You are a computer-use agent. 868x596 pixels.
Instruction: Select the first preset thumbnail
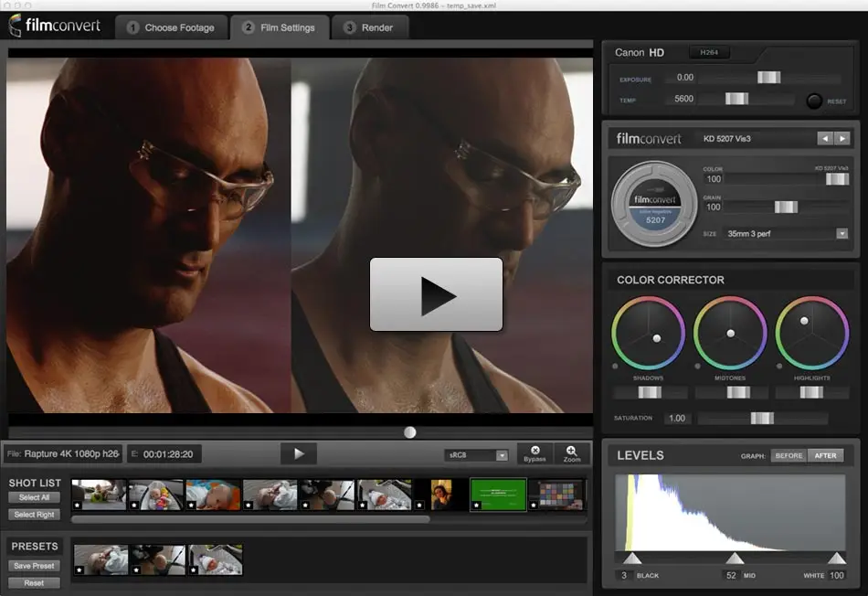101,559
